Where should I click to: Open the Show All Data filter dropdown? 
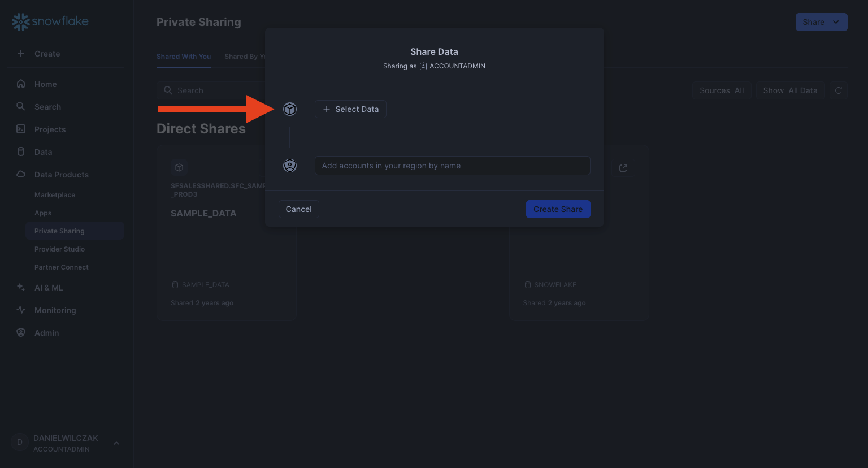[x=790, y=90]
